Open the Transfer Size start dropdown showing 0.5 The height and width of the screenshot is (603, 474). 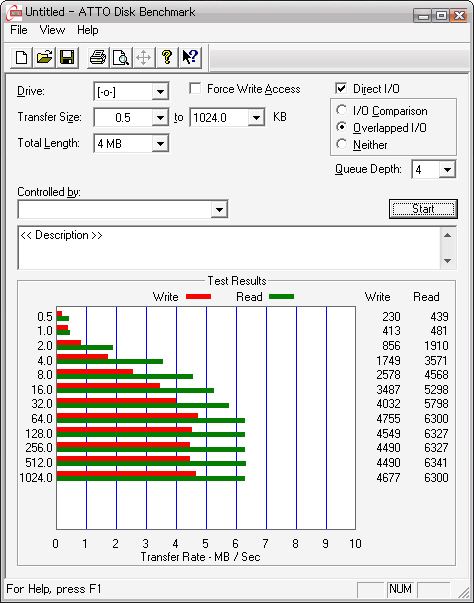[x=160, y=117]
